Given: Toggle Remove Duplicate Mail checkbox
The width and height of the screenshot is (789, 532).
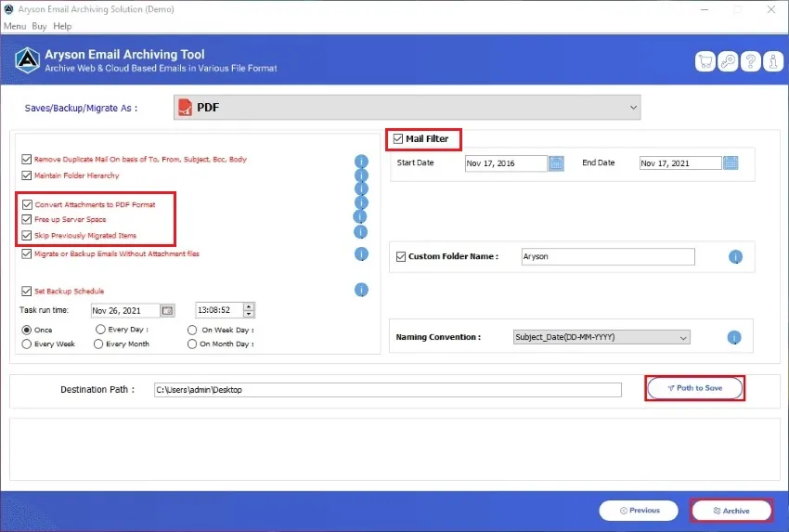Looking at the screenshot, I should pyautogui.click(x=27, y=159).
